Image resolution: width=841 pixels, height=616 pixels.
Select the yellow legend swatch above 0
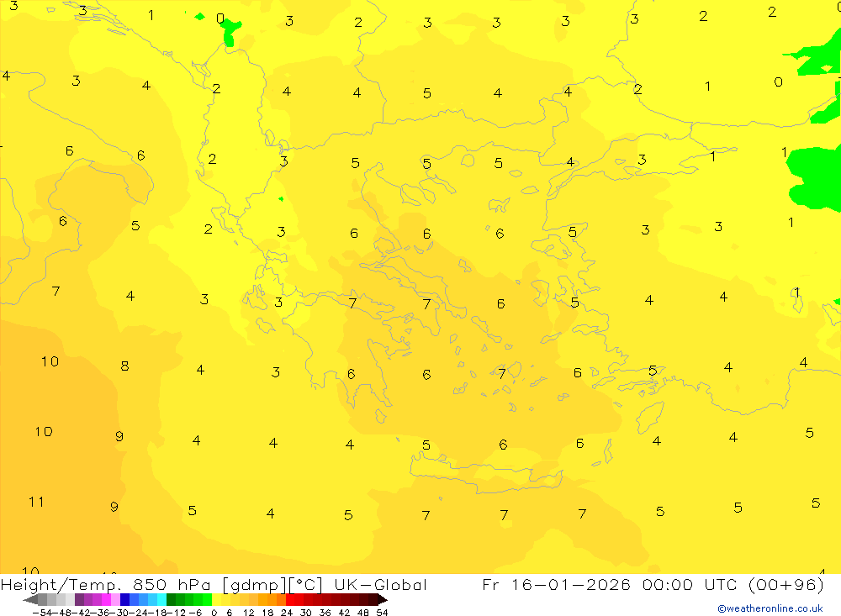216,599
